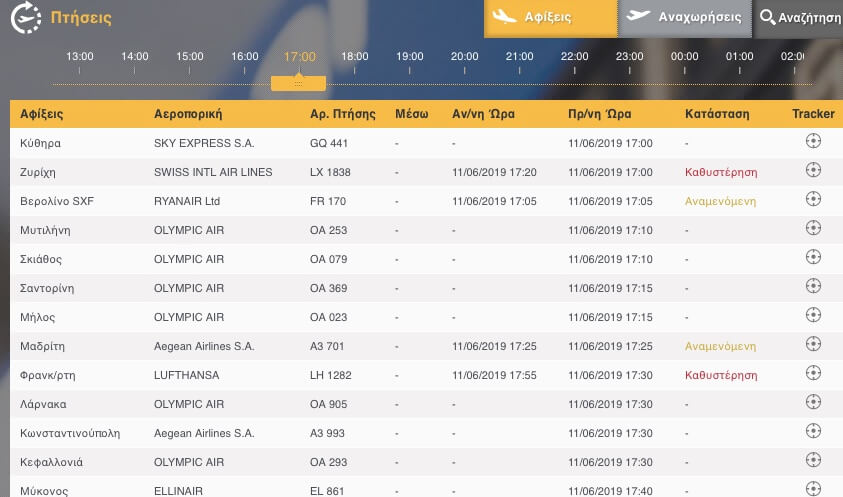Select the Πτήσεις page title
The image size is (843, 497).
[81, 18]
